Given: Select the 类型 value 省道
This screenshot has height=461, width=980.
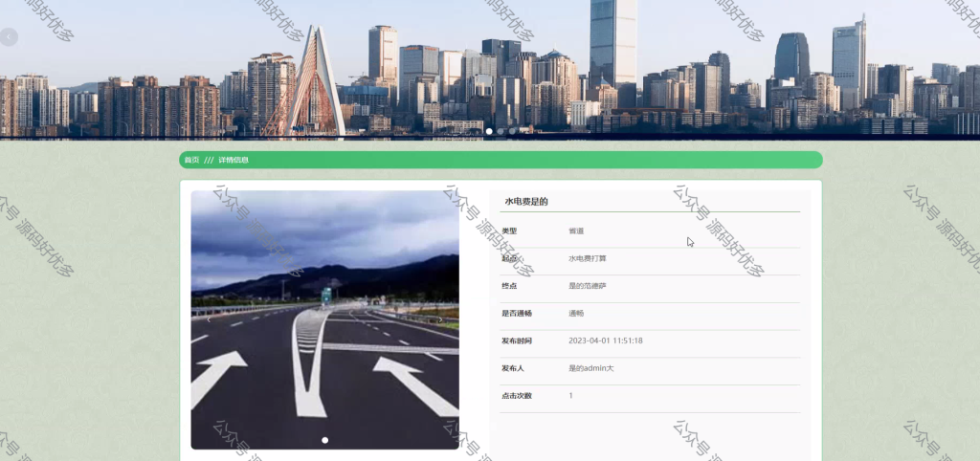Looking at the screenshot, I should click(576, 231).
